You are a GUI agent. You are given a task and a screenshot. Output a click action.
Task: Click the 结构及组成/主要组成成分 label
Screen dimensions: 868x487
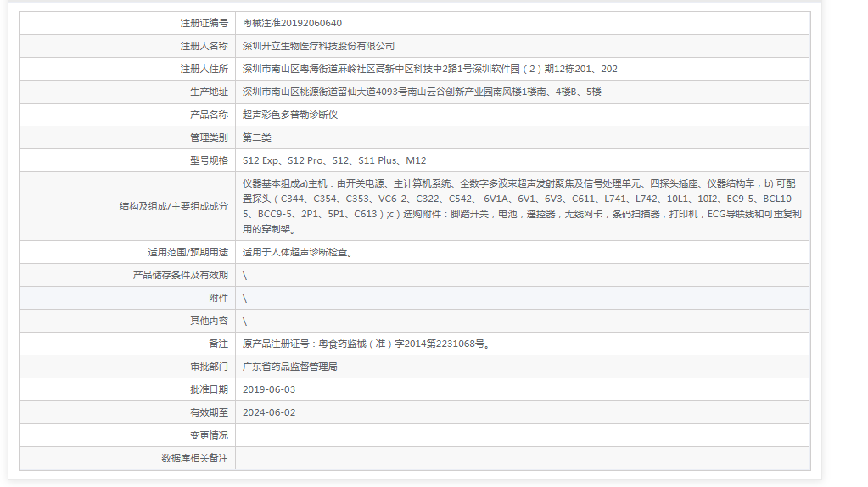click(x=173, y=206)
